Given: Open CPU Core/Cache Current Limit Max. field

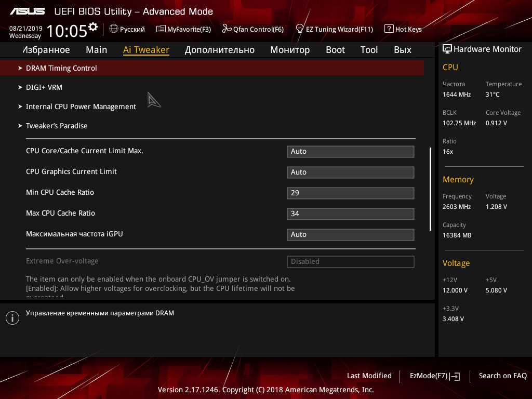Looking at the screenshot, I should 351,152.
